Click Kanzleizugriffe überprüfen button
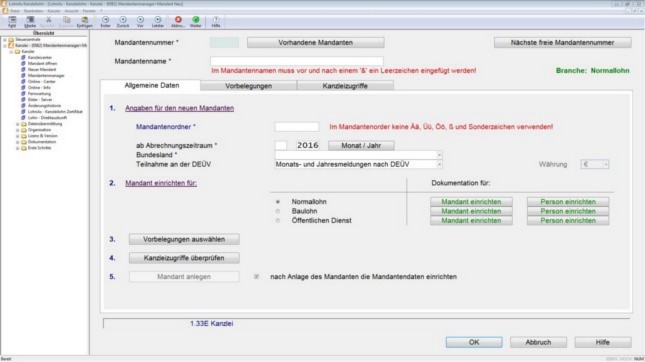The width and height of the screenshot is (645, 362). click(184, 258)
